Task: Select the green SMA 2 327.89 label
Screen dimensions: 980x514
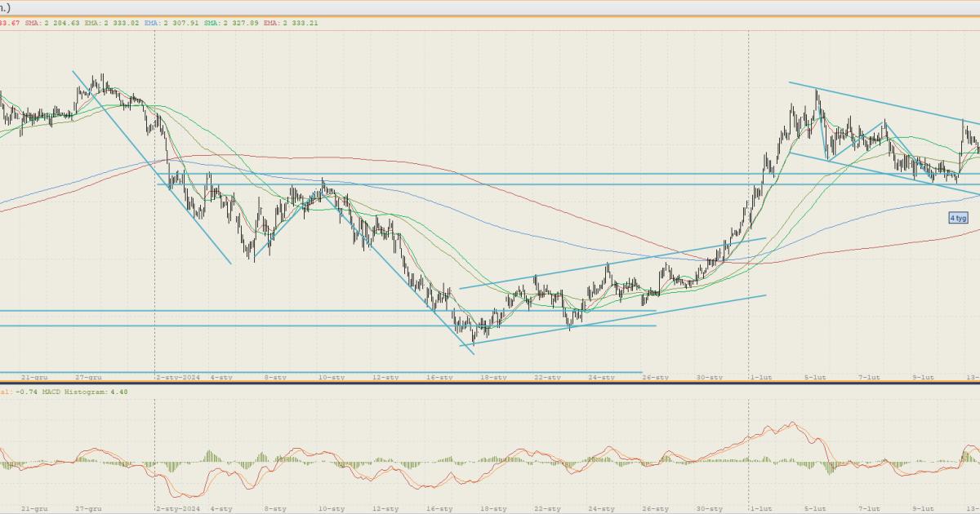Action: pyautogui.click(x=234, y=23)
